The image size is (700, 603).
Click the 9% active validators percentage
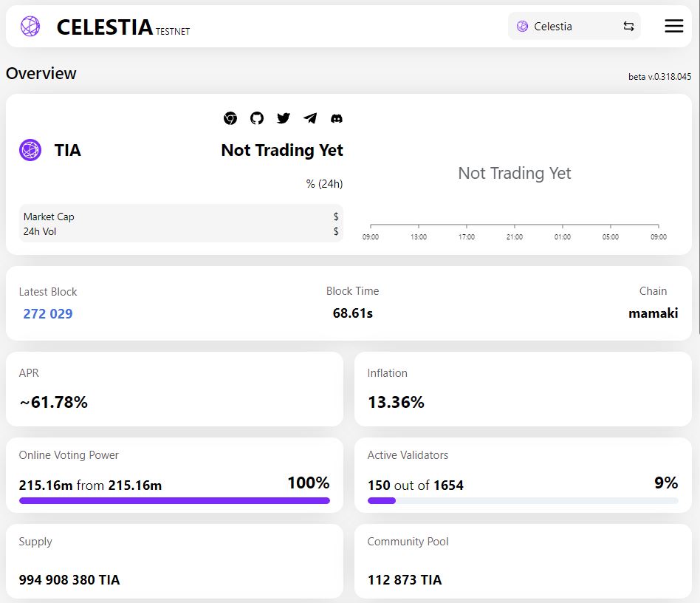click(x=666, y=483)
